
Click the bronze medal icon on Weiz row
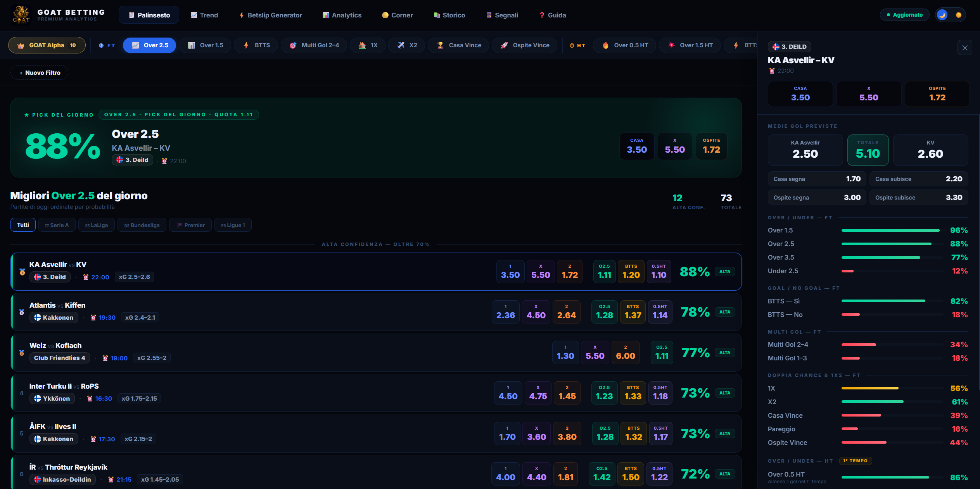[x=22, y=353]
